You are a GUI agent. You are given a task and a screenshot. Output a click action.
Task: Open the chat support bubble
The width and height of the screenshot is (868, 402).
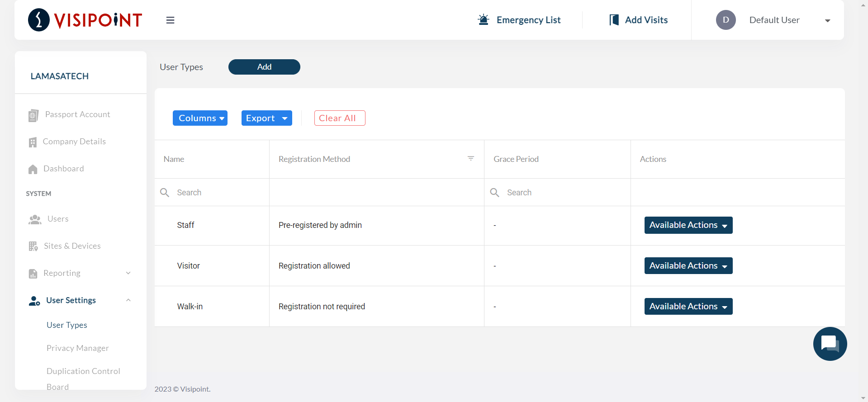tap(830, 344)
